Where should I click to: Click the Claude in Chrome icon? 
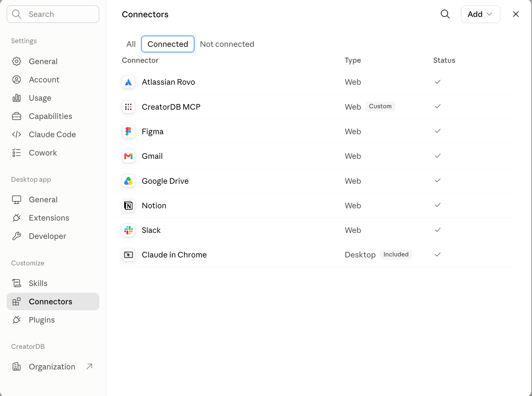click(x=129, y=255)
